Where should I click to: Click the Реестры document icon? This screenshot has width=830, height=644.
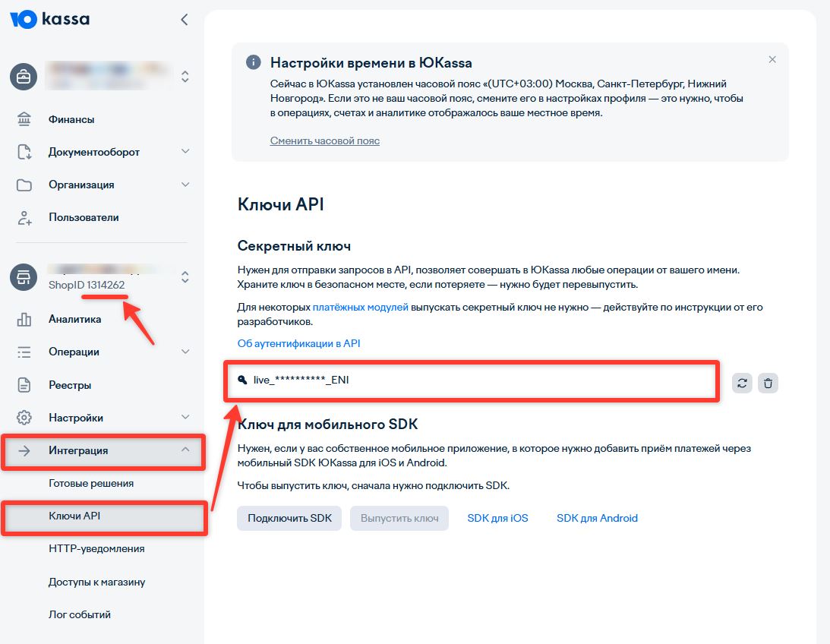tap(24, 385)
